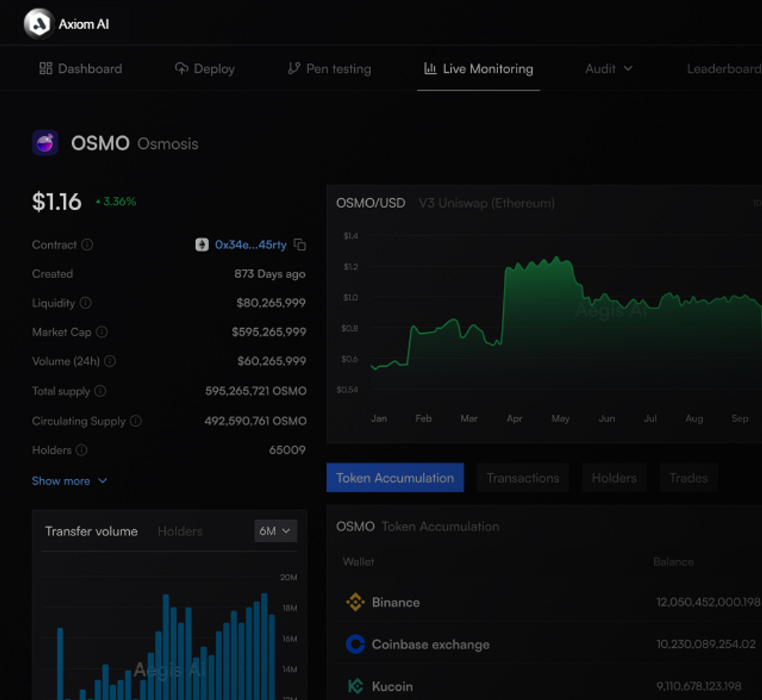Click the tallest blue transfer volume bar
Image resolution: width=762 pixels, height=700 pixels.
(265, 646)
